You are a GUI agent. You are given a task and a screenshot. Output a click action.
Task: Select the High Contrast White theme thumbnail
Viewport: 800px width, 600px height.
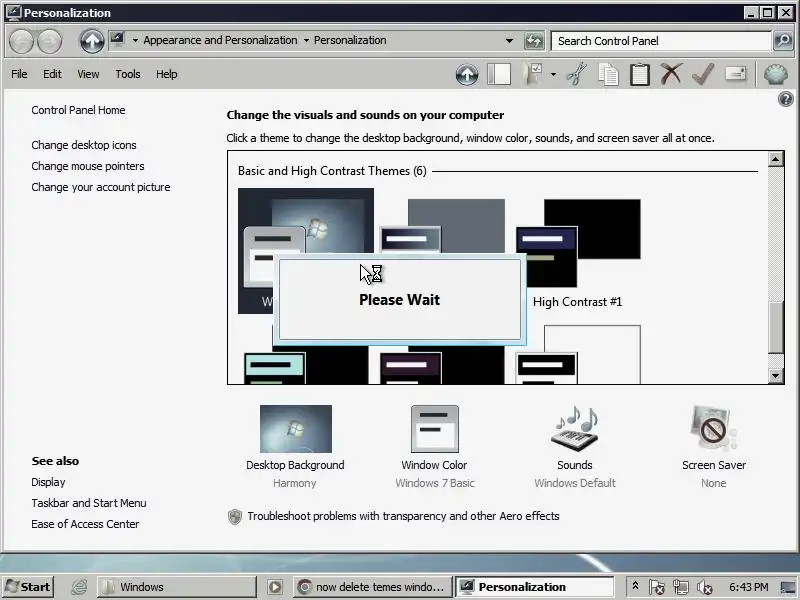click(x=578, y=355)
